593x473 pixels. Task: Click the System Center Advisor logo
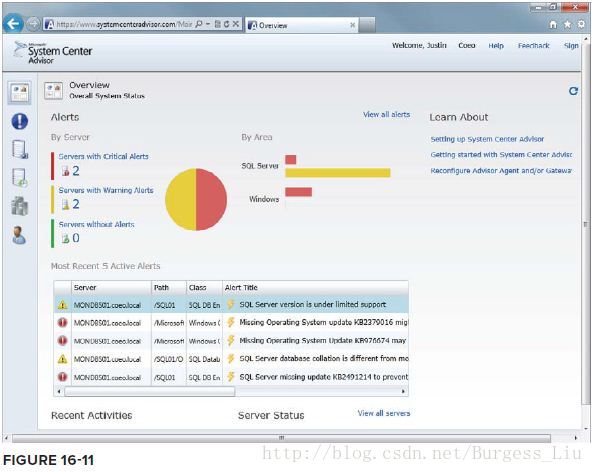[x=53, y=52]
